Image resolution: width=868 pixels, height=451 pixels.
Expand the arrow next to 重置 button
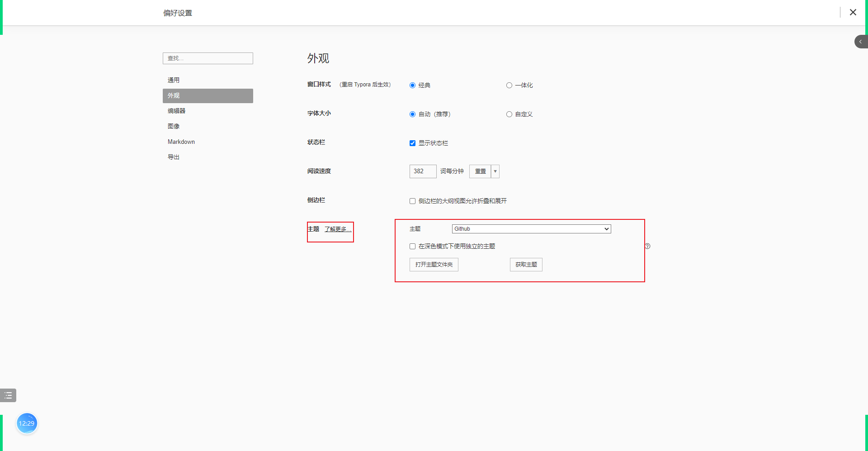pos(495,171)
